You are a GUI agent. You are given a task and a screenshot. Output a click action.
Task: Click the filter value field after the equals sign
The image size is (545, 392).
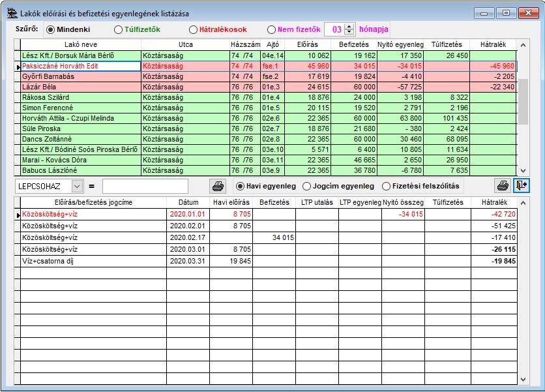(x=145, y=187)
